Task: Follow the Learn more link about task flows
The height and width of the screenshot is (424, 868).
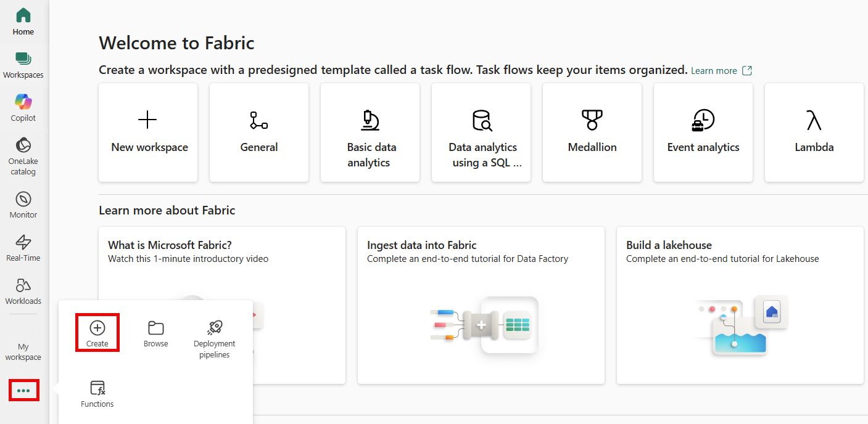Action: 714,70
